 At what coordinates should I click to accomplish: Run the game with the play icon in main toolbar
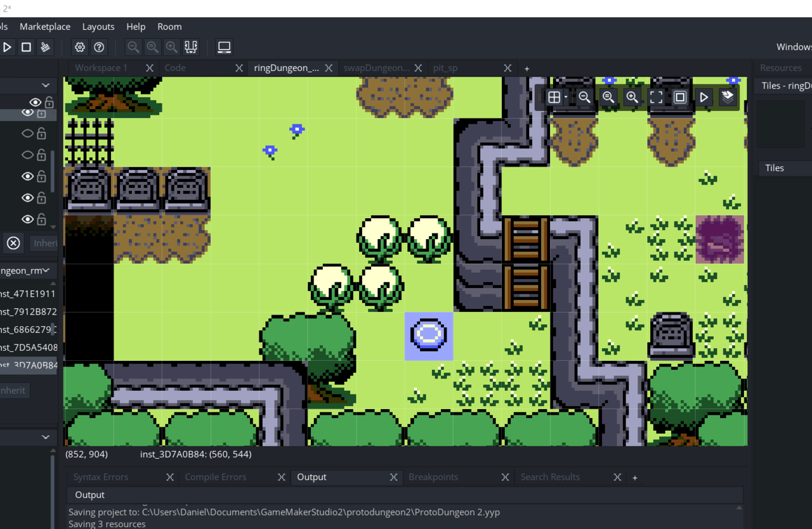[x=7, y=47]
